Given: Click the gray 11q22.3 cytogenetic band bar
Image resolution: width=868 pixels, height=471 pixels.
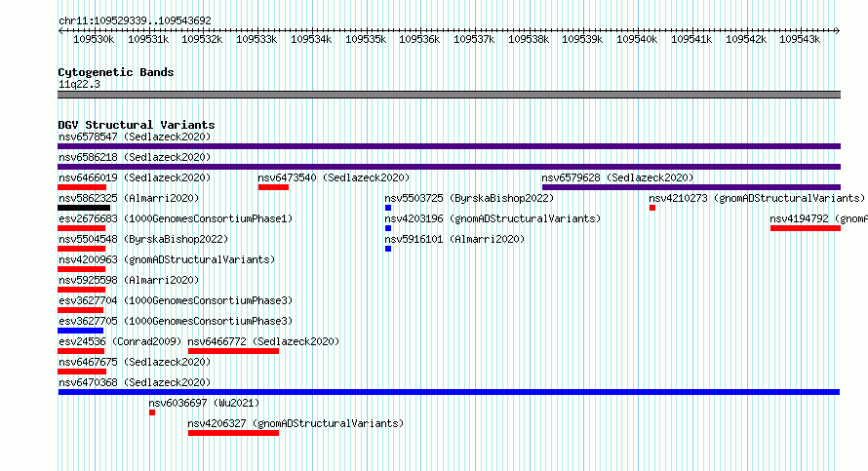Looking at the screenshot, I should point(449,95).
